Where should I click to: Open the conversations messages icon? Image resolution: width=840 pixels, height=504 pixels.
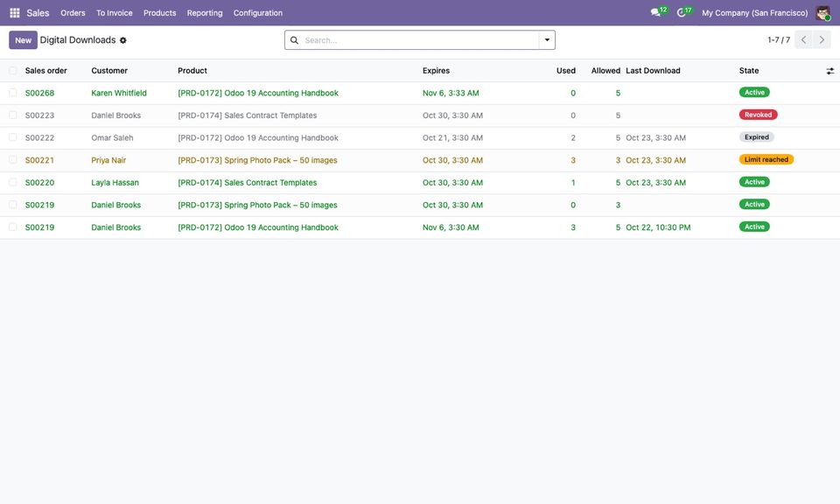tap(655, 12)
